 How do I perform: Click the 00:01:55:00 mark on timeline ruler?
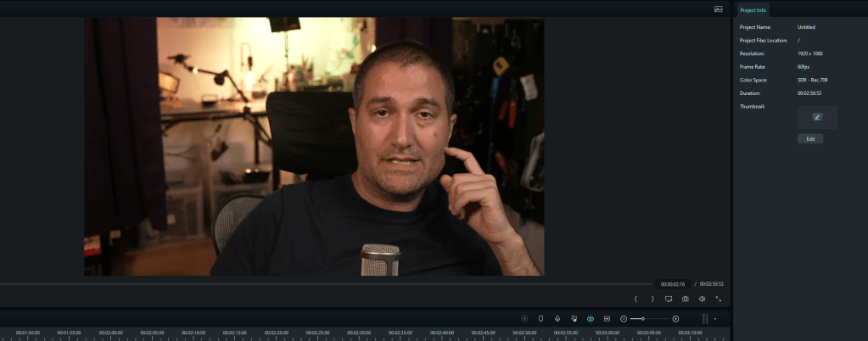pos(70,333)
